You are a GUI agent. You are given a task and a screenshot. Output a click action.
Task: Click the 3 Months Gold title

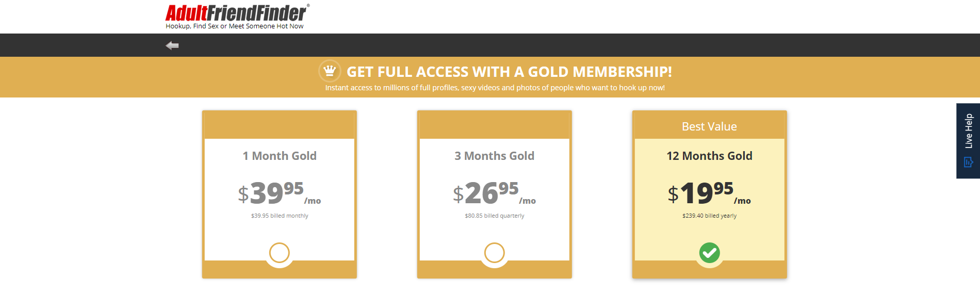pos(495,156)
